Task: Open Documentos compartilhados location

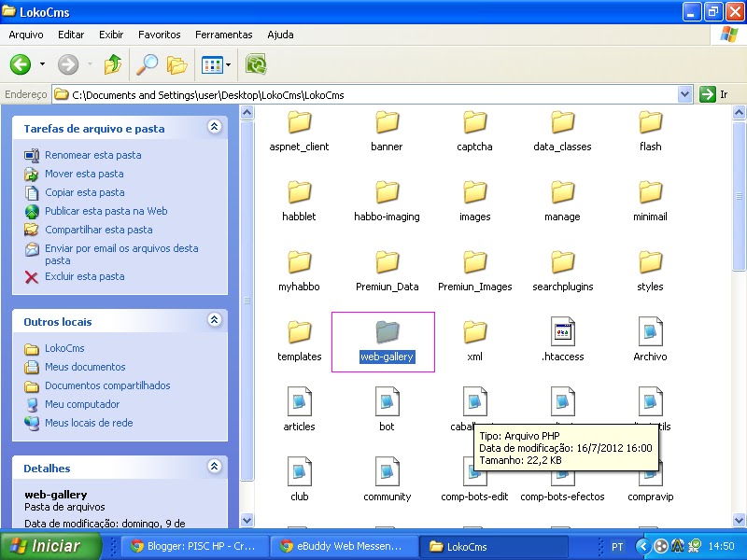Action: pyautogui.click(x=107, y=385)
